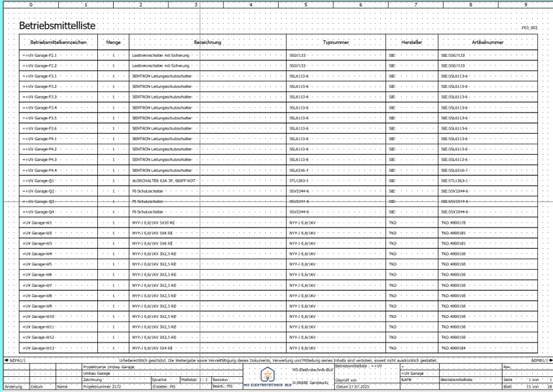Select FI-Schutzschalter text in Q2 row
This screenshot has width=553, height=392.
148,191
